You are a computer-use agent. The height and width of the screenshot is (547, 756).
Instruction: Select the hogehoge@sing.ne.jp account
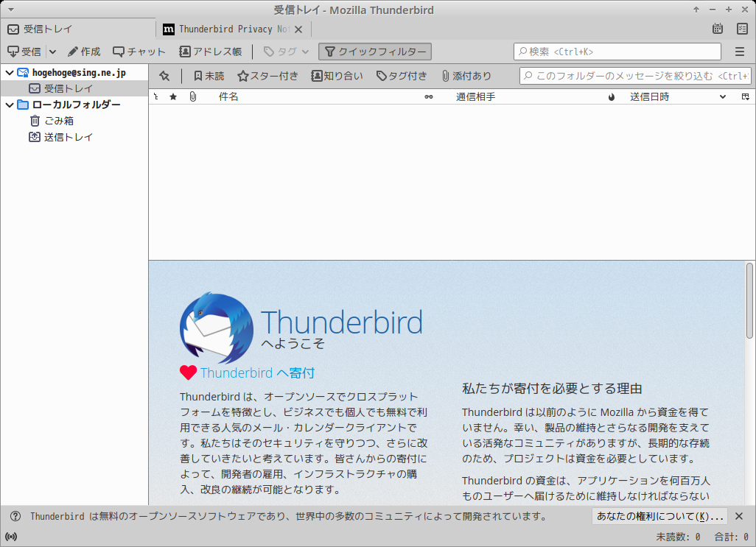[x=79, y=73]
